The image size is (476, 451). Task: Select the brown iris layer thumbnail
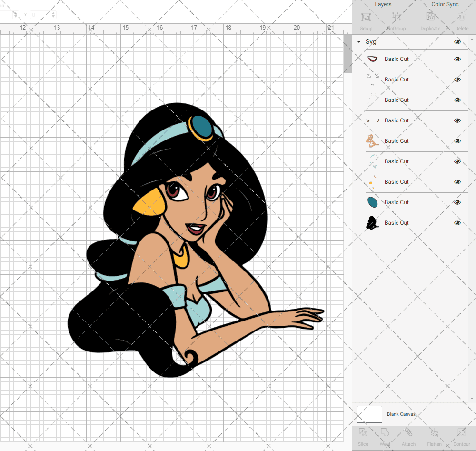click(373, 120)
